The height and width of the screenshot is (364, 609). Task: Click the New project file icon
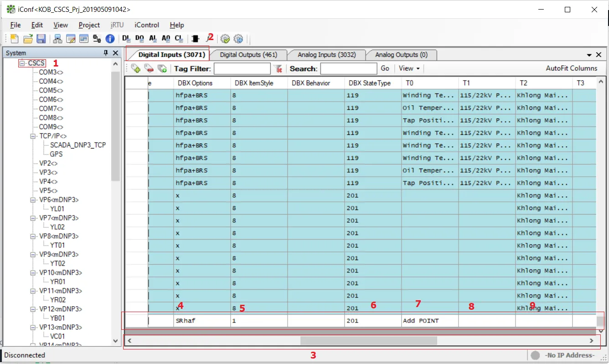14,39
